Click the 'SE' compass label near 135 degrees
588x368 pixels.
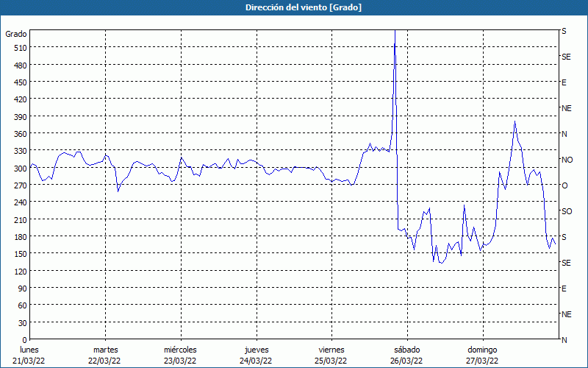(566, 263)
